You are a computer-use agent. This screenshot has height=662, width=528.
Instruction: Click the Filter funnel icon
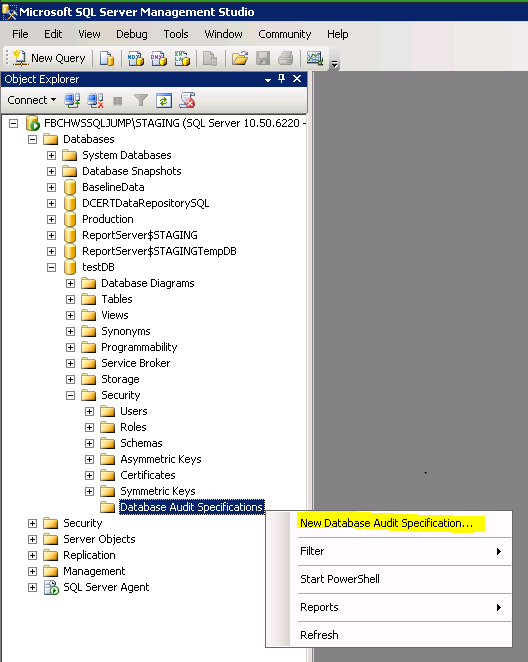pyautogui.click(x=141, y=100)
